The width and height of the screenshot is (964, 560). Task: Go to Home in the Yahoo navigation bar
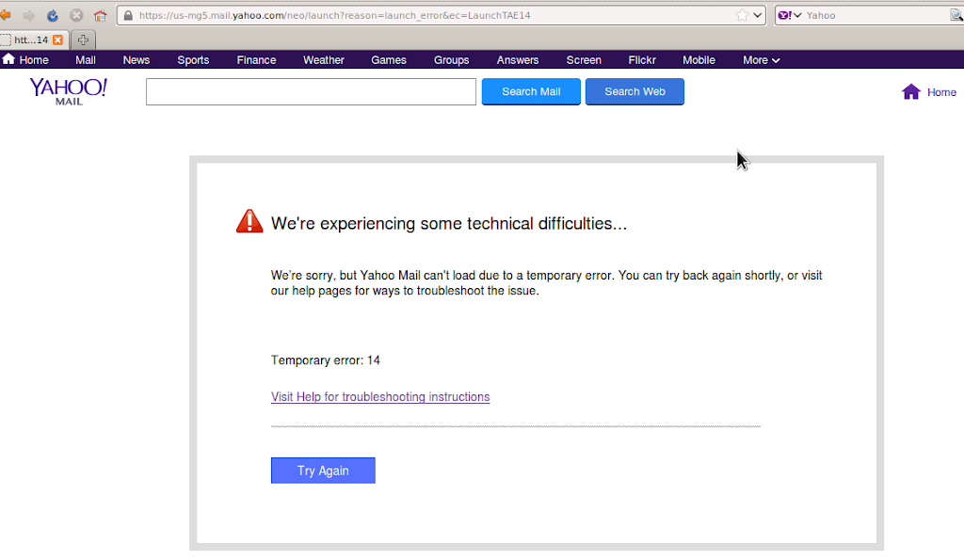(x=25, y=59)
